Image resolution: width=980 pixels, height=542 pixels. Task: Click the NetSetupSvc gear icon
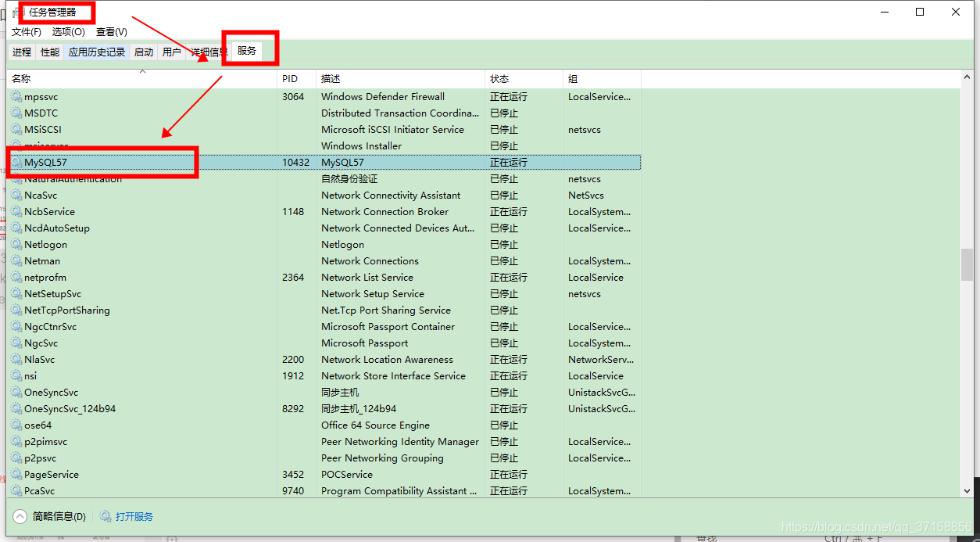17,294
